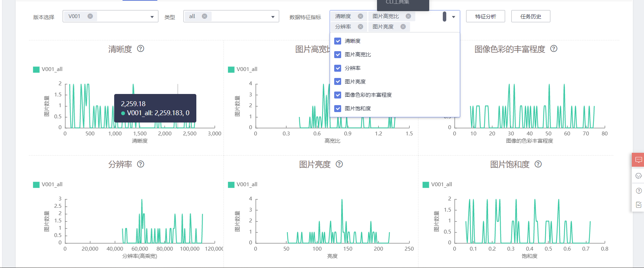Remove the 'all' type tag
This screenshot has width=644, height=268.
coord(205,16)
